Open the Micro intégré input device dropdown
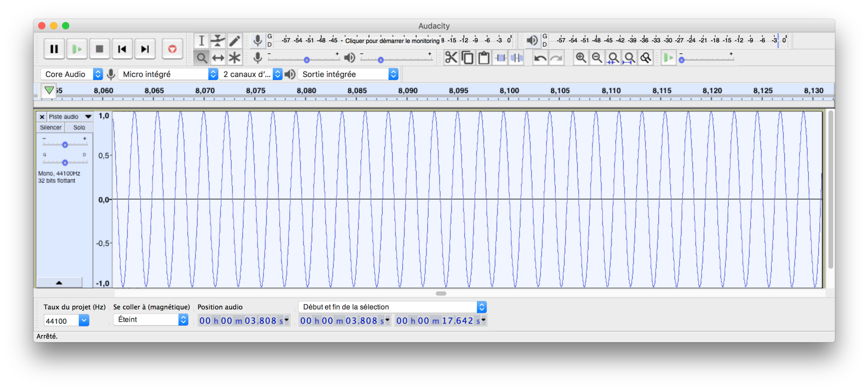Image resolution: width=868 pixels, height=390 pixels. (x=168, y=74)
